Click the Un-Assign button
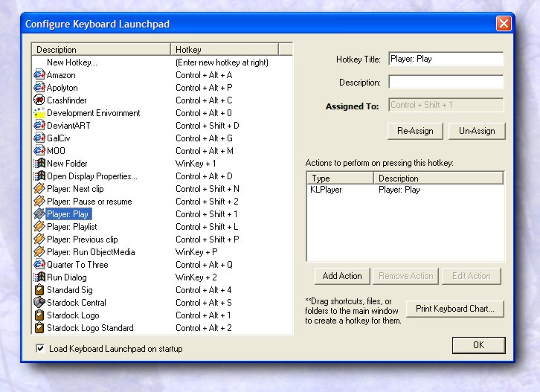540x392 pixels. pyautogui.click(x=477, y=131)
